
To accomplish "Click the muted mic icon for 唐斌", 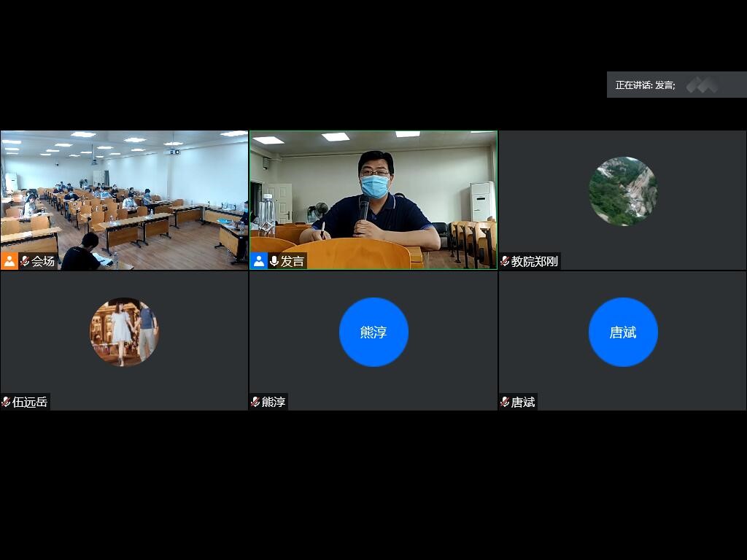I will 505,402.
